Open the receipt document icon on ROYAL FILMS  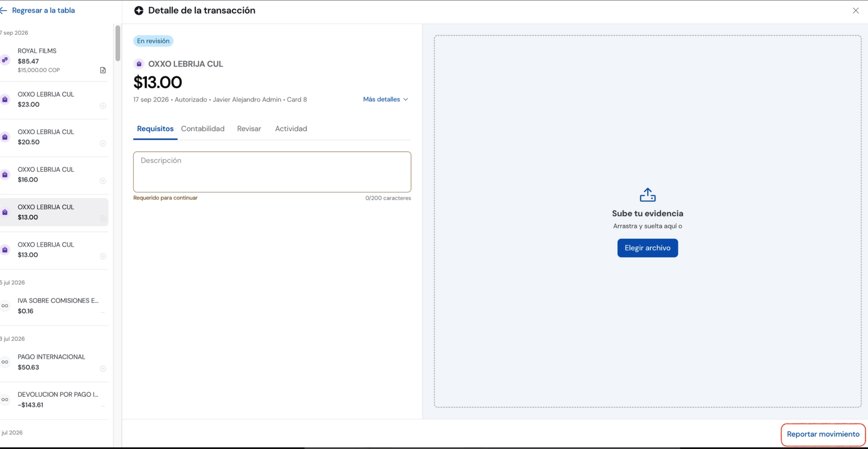(x=103, y=70)
